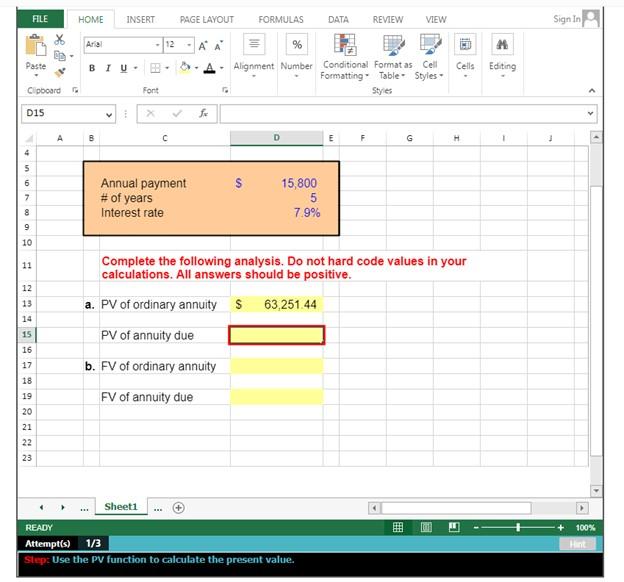Select the Sheet1 tab
Screen dimensions: 624x582
121,506
